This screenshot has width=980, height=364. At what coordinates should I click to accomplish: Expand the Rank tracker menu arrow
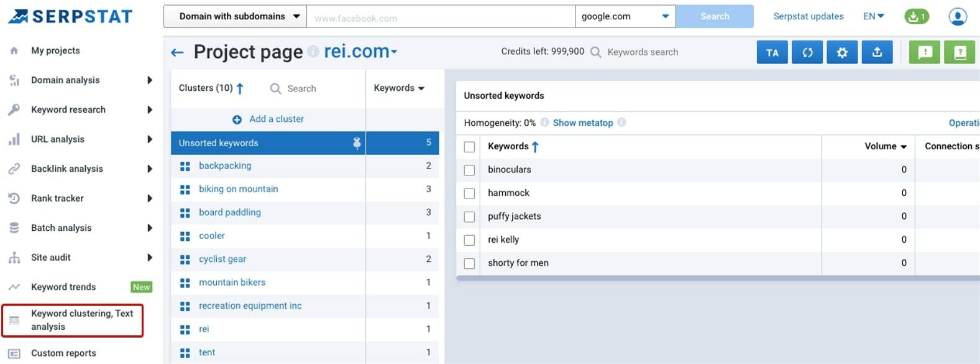click(x=150, y=198)
